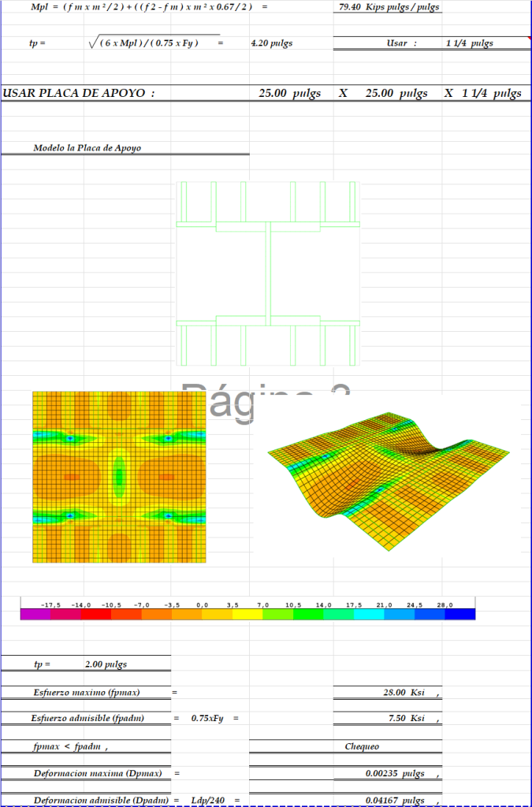This screenshot has width=532, height=807.
Task: Select the label "Esfuerzo maximo (fpmax)"
Action: tap(87, 692)
